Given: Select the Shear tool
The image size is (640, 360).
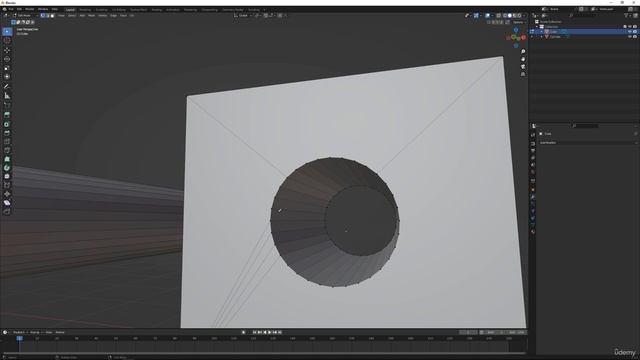Looking at the screenshot, I should [7, 202].
